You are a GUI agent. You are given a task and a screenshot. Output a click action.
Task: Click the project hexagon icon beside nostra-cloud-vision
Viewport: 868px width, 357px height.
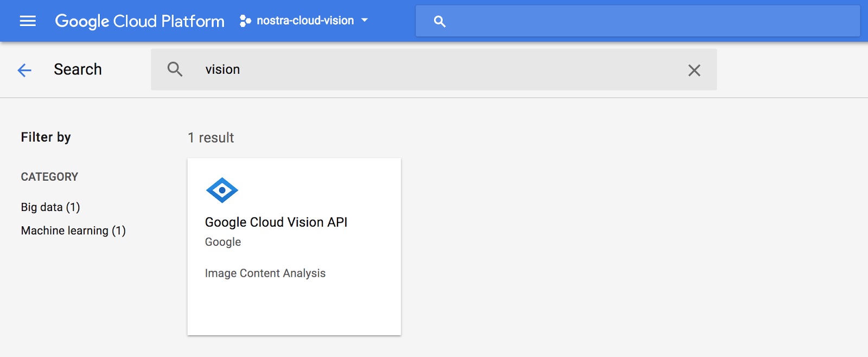(x=245, y=21)
